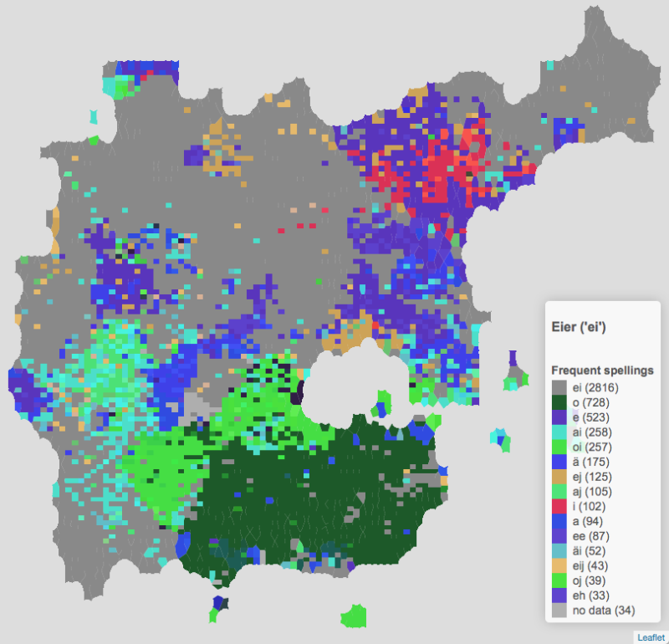669x644 pixels.
Task: Click the green 'oj (39)' legend swatch
Action: click(559, 580)
